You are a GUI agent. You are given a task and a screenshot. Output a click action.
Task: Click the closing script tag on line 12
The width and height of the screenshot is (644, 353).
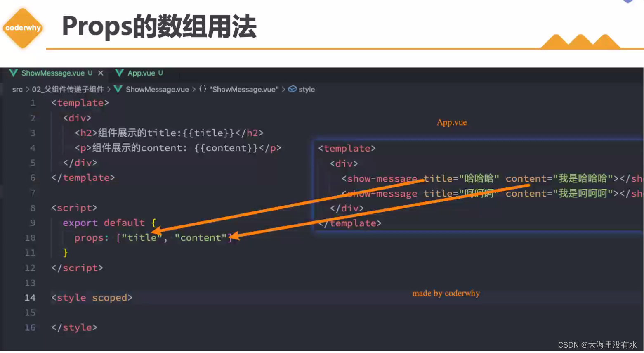click(77, 268)
